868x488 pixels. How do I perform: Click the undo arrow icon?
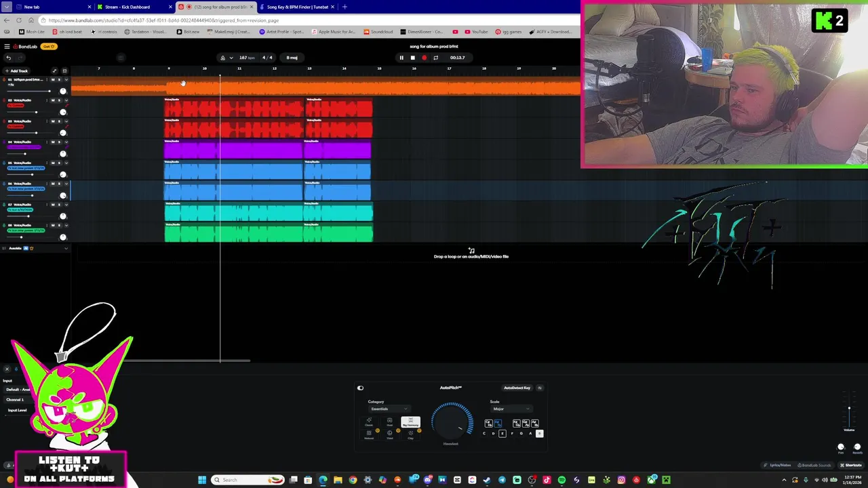(9, 58)
